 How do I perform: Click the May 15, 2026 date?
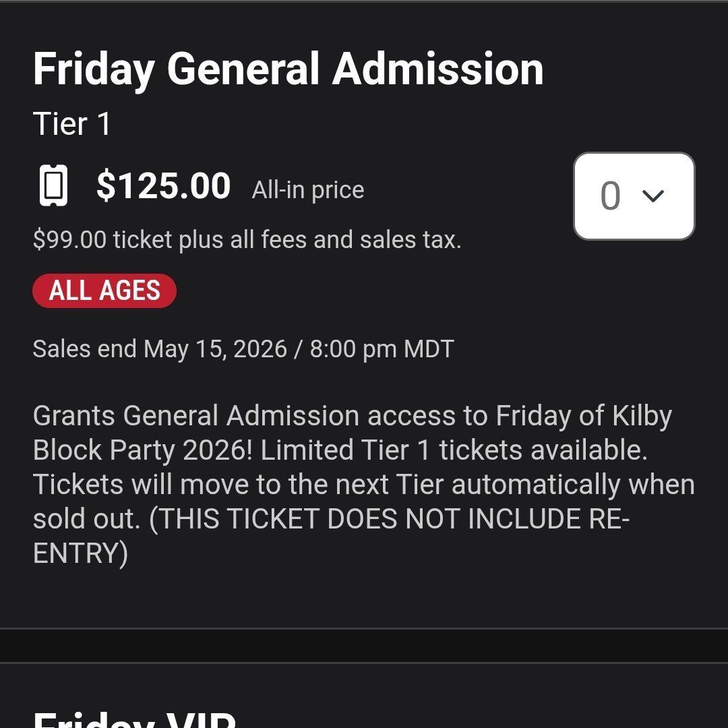click(x=215, y=349)
